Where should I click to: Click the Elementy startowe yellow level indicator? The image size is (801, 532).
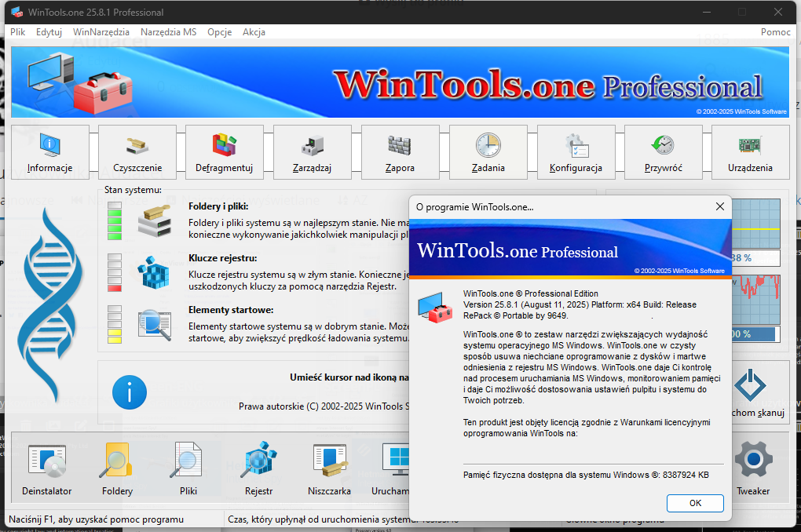click(115, 325)
